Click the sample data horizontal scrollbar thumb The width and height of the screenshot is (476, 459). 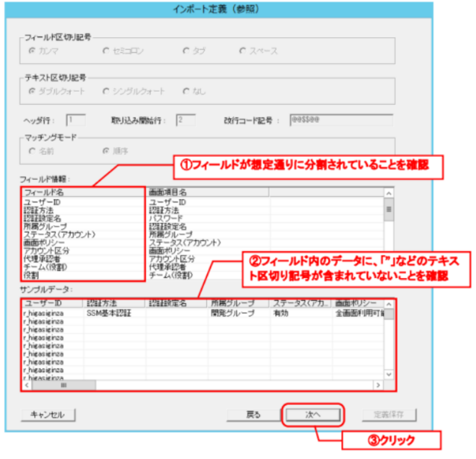click(64, 385)
